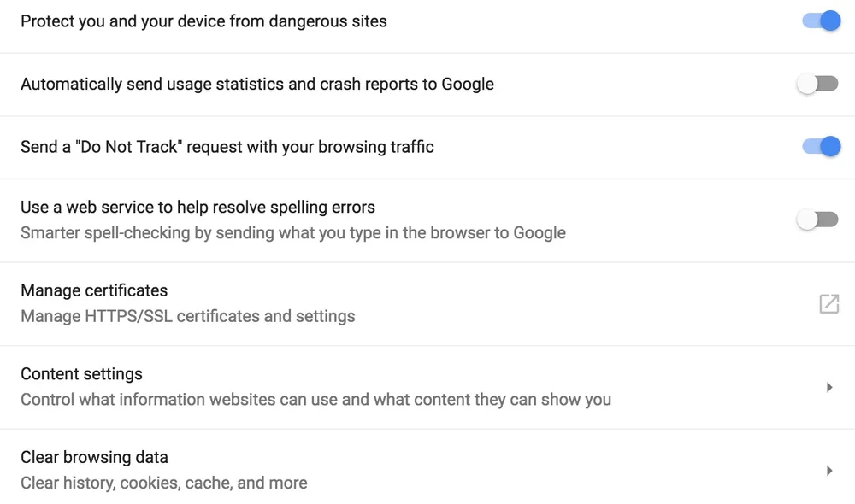The width and height of the screenshot is (855, 504).
Task: Expand Content settings with its arrow
Action: pyautogui.click(x=829, y=387)
